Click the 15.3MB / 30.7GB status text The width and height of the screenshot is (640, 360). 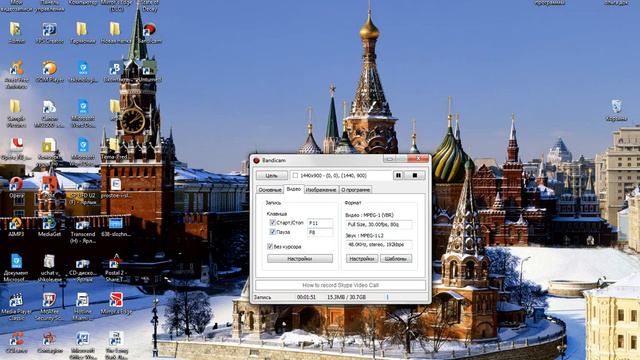click(346, 297)
